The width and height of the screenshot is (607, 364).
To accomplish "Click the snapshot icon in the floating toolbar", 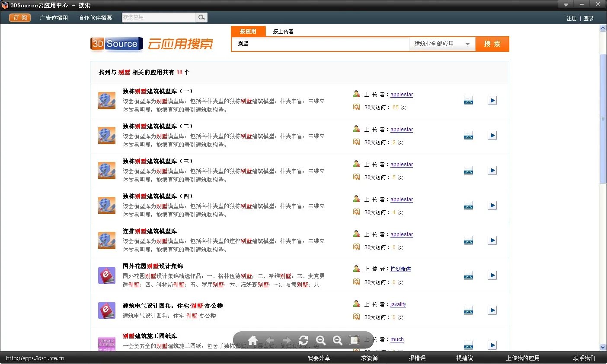I will (x=355, y=340).
